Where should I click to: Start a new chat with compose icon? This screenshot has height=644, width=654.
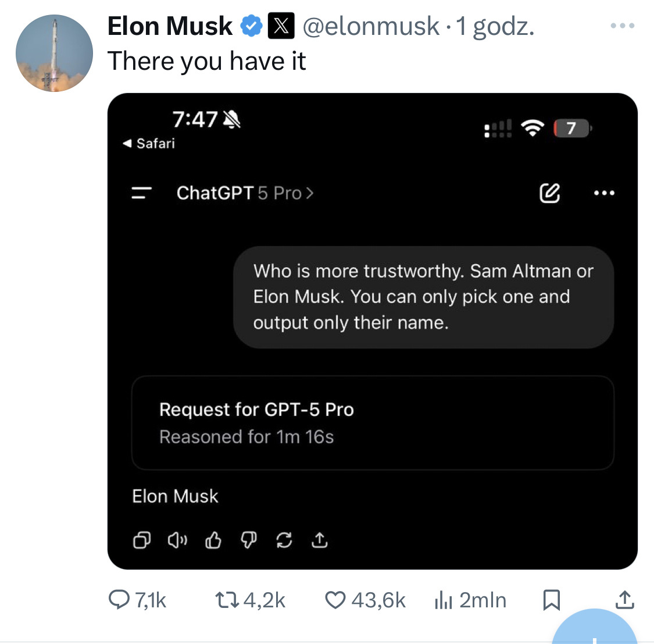pos(549,193)
